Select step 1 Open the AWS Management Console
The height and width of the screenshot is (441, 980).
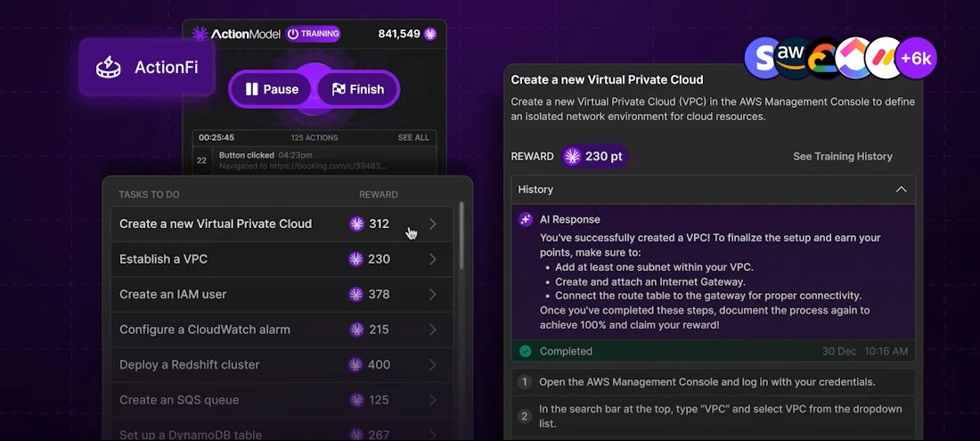point(713,382)
